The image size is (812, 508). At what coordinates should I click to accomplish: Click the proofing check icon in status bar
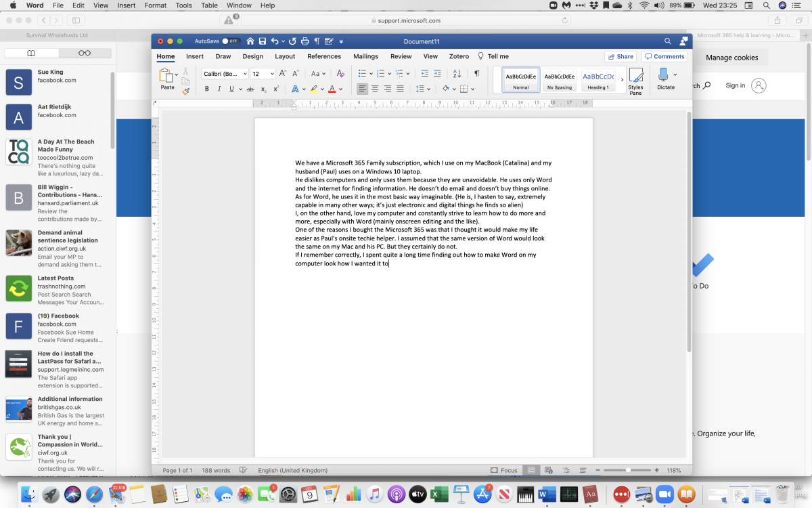[x=244, y=470]
